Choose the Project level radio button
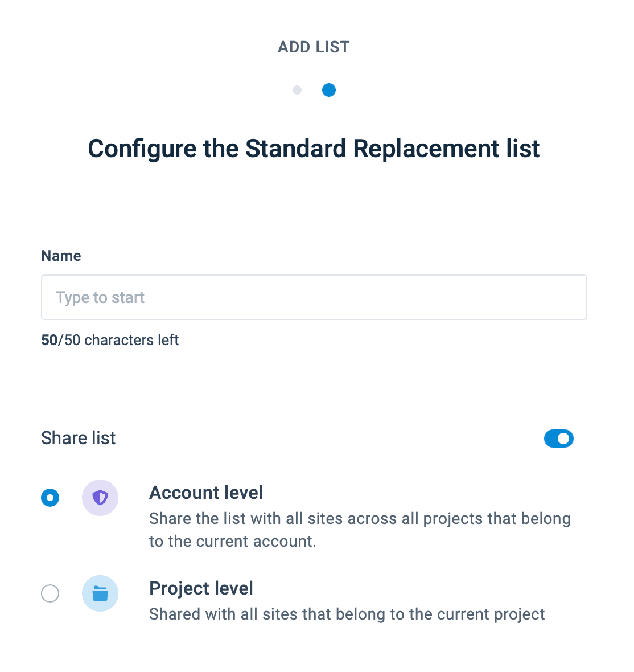This screenshot has height=672, width=634. click(x=50, y=593)
